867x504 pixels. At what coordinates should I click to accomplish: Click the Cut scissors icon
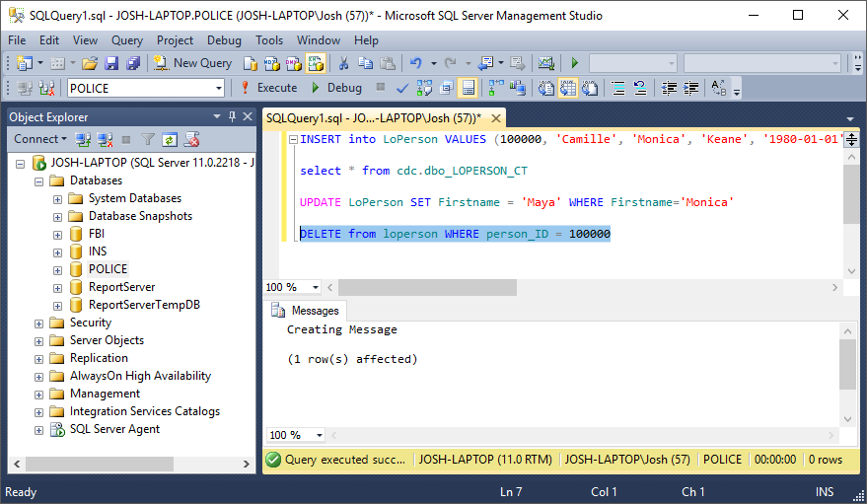pyautogui.click(x=343, y=63)
